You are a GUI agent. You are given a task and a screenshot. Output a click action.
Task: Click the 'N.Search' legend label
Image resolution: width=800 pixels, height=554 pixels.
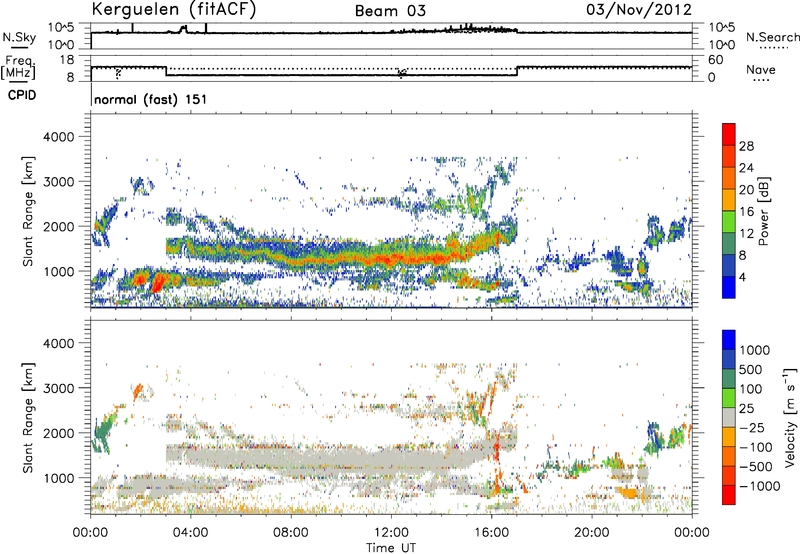(x=772, y=37)
